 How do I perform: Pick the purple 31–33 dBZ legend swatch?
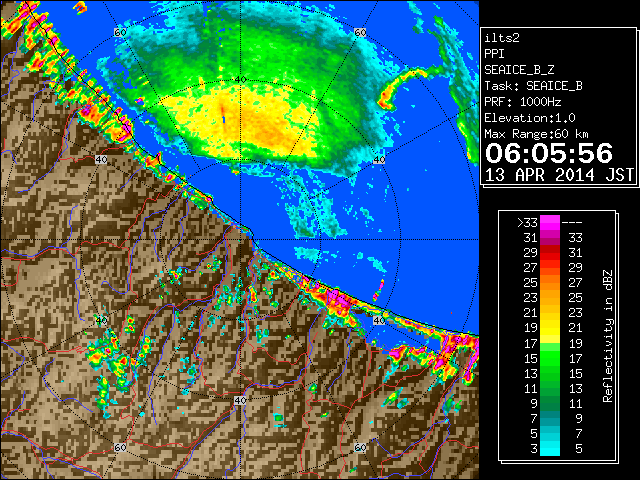coord(550,238)
